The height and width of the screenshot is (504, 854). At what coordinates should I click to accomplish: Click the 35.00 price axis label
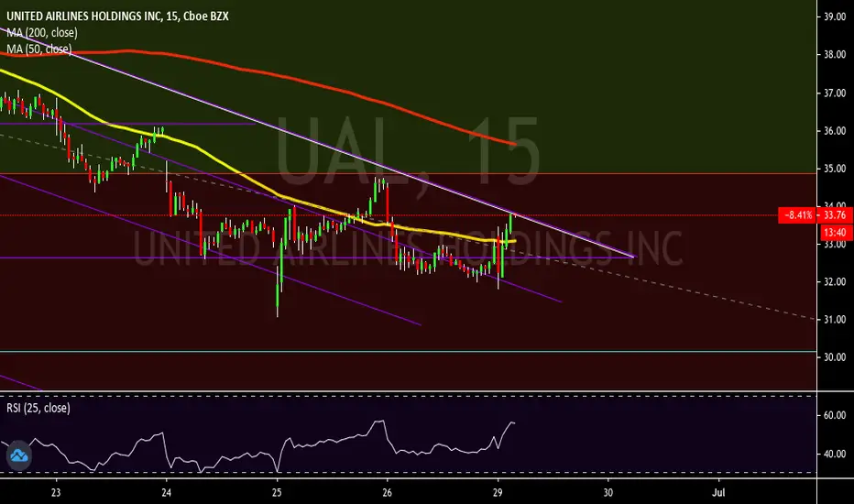point(835,169)
